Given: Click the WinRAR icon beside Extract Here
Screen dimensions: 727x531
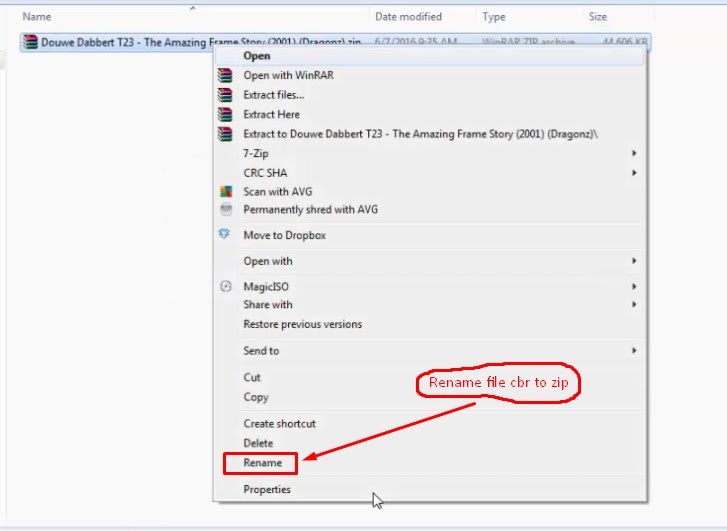Looking at the screenshot, I should 225,114.
